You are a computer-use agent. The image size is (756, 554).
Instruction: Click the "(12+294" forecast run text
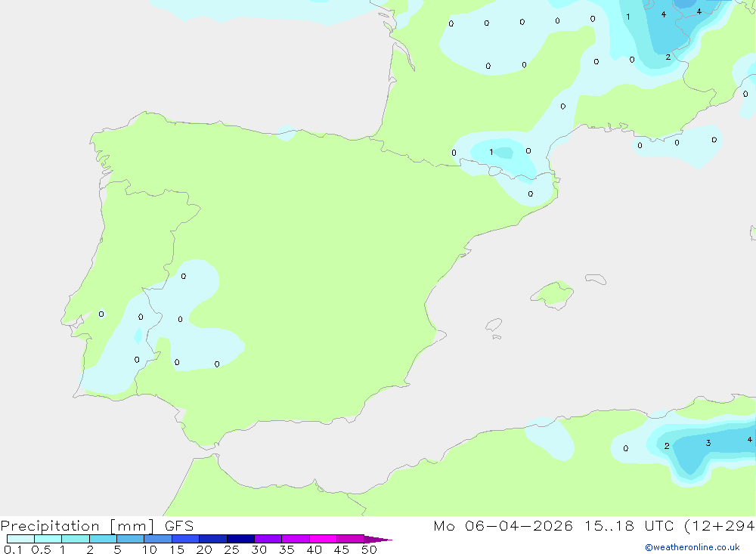[720, 526]
